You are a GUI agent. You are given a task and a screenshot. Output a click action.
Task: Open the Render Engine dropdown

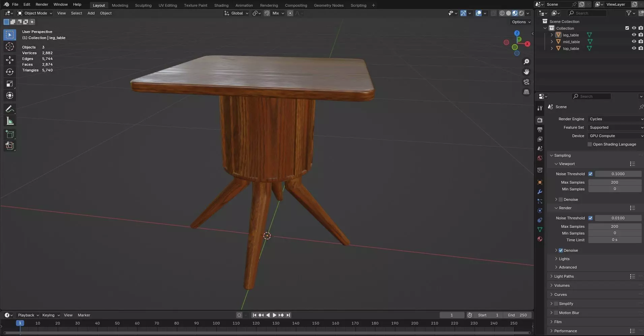click(x=615, y=119)
